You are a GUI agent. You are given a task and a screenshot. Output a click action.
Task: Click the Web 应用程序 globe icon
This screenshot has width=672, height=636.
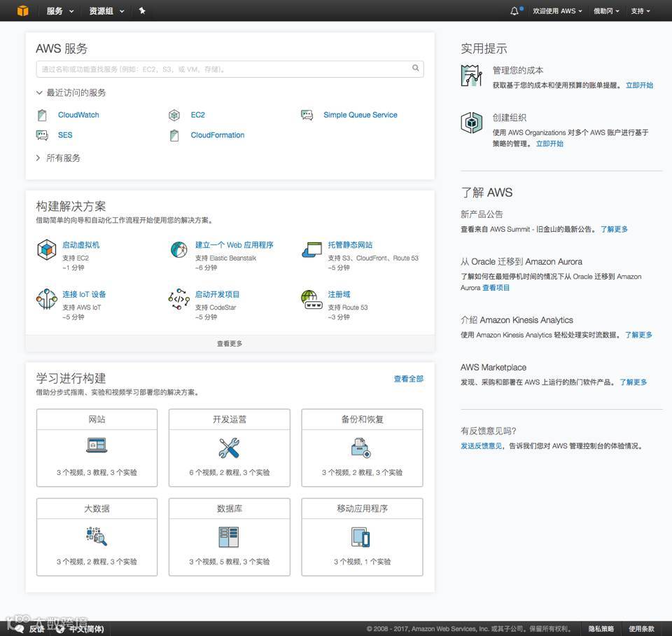(178, 249)
